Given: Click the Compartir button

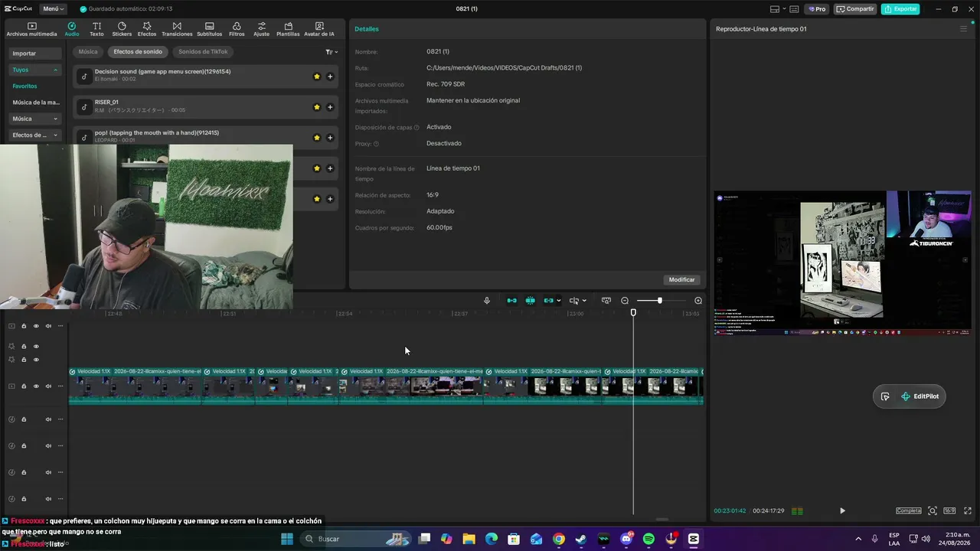Looking at the screenshot, I should tap(855, 9).
